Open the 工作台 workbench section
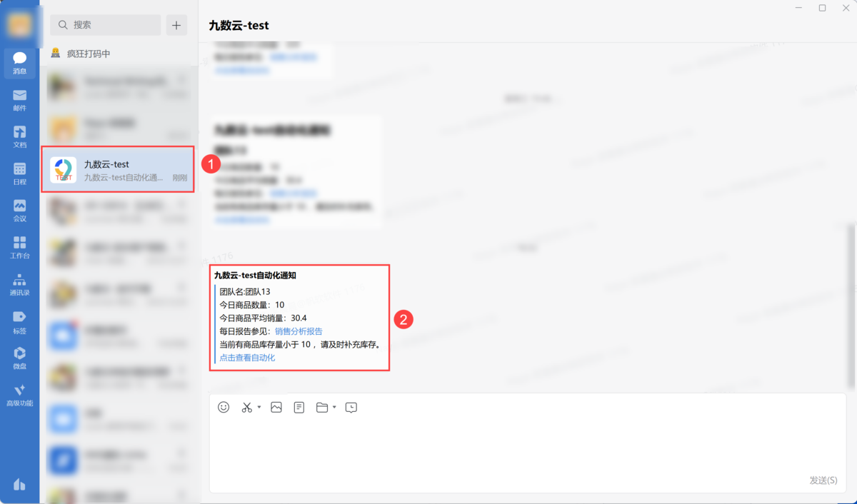 click(x=19, y=248)
